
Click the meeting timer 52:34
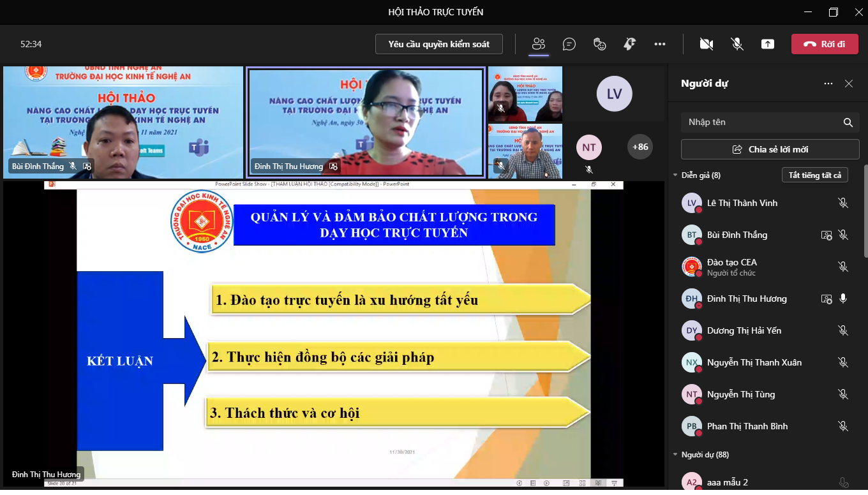pos(31,44)
